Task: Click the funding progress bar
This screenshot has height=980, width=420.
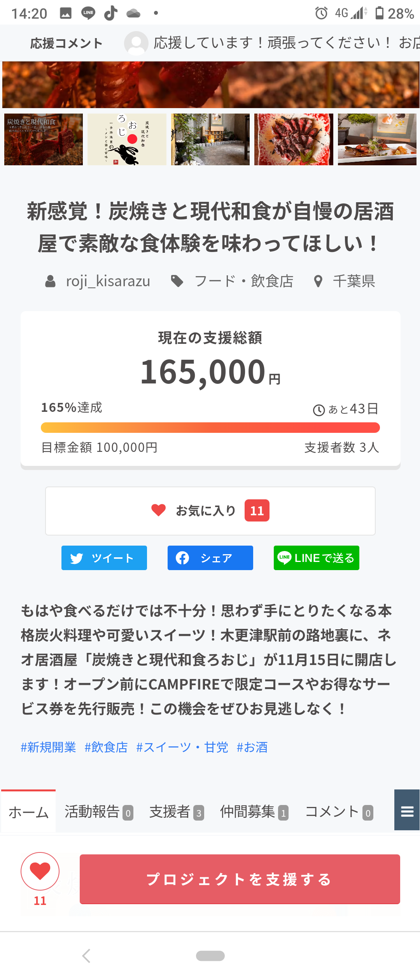Action: [210, 427]
